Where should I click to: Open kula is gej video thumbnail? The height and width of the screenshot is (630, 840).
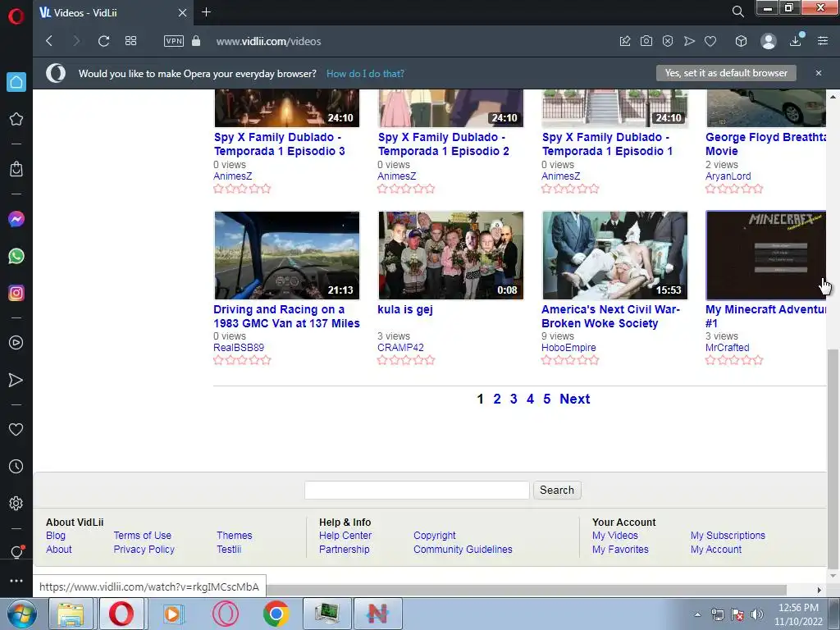[450, 256]
